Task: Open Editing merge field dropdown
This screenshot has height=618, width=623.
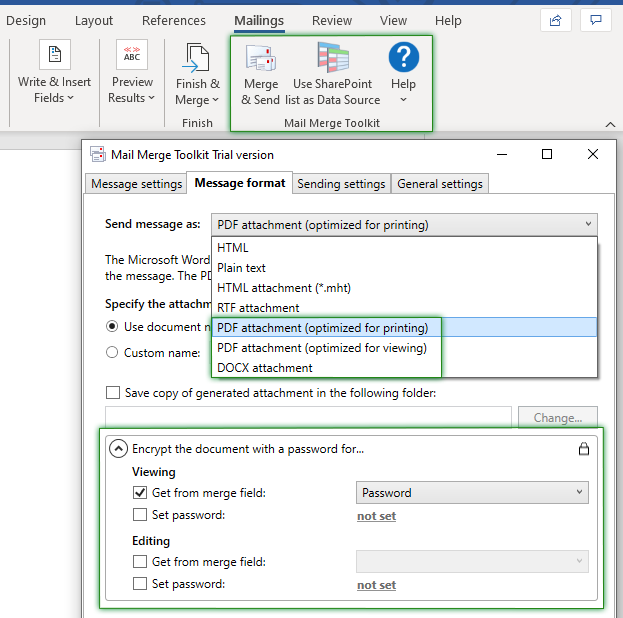Action: 472,562
